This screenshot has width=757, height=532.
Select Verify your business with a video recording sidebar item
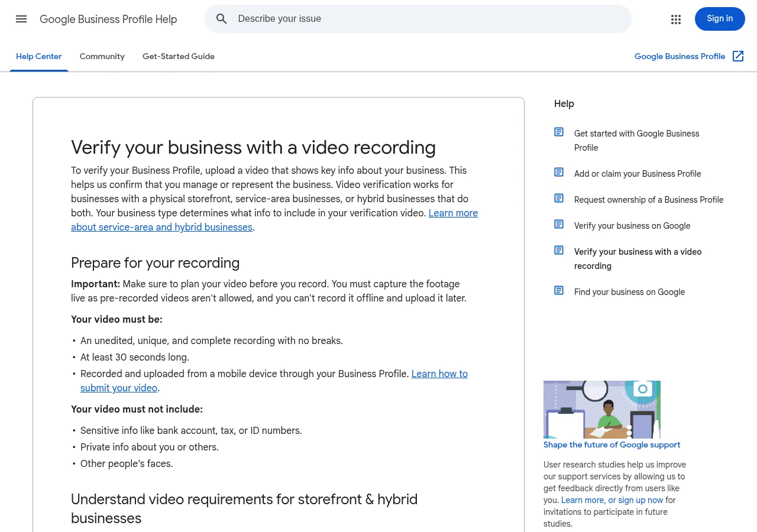tap(638, 259)
